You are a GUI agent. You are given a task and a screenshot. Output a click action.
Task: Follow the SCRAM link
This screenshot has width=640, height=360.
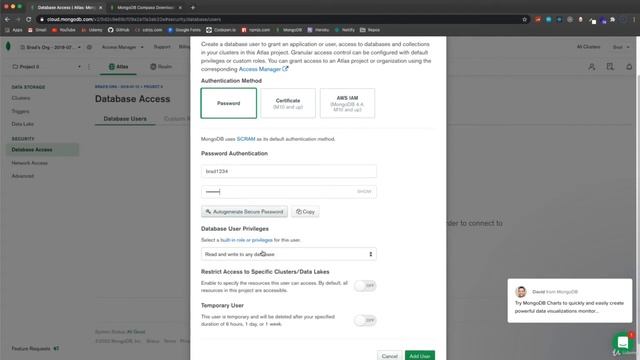(246, 139)
